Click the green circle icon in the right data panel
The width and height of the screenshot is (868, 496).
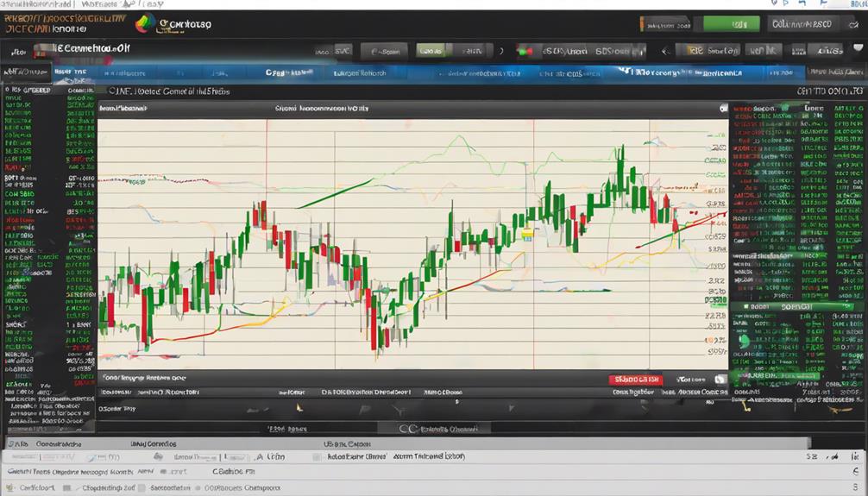744,341
